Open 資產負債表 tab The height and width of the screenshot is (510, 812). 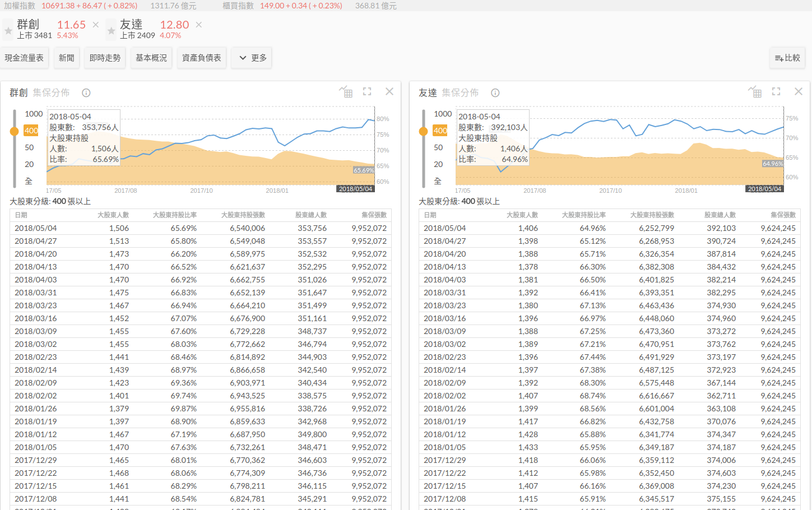coord(202,58)
